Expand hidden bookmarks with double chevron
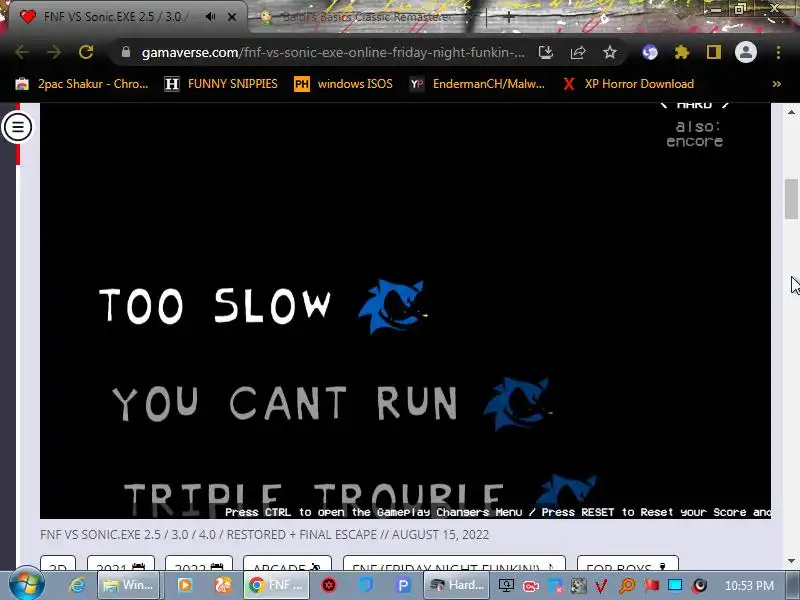Image resolution: width=800 pixels, height=600 pixels. [777, 84]
